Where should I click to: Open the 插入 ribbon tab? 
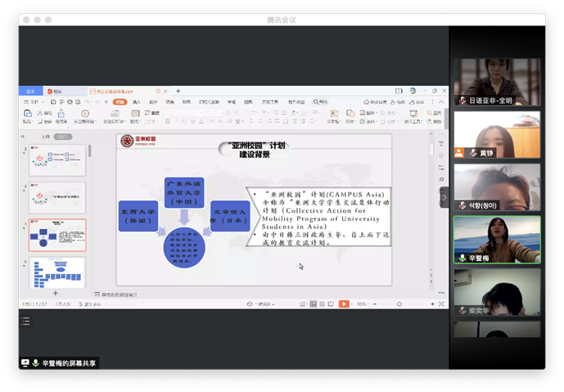pyautogui.click(x=137, y=101)
